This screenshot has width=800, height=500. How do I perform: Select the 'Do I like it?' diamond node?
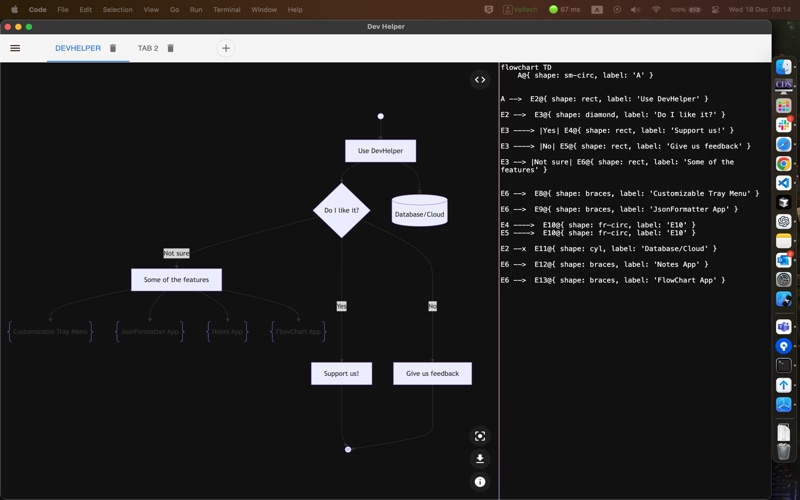341,210
